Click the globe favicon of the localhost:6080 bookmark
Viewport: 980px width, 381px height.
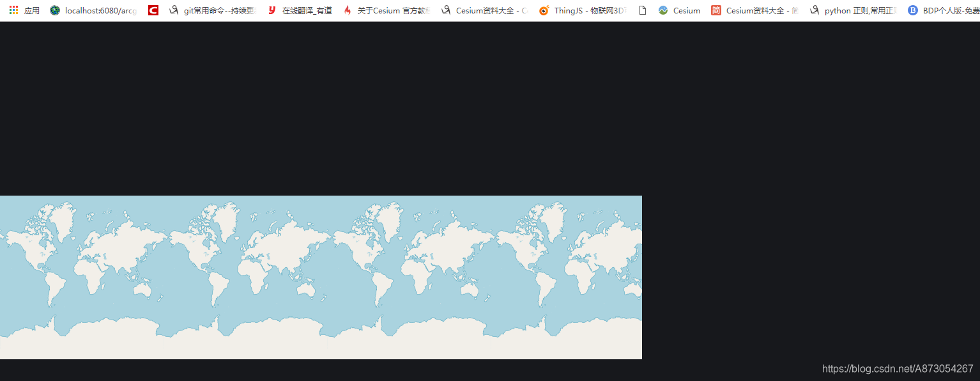coord(55,10)
